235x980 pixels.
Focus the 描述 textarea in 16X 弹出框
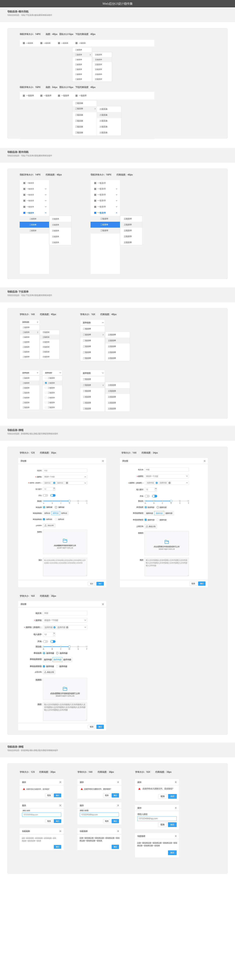point(65,711)
